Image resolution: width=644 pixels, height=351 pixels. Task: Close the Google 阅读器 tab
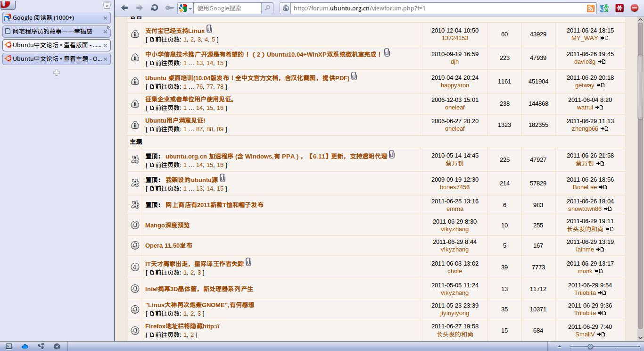tap(106, 18)
